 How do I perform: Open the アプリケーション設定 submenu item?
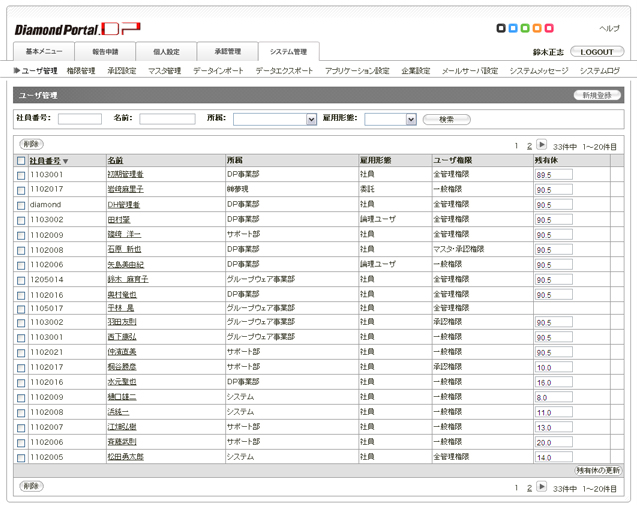pyautogui.click(x=357, y=71)
